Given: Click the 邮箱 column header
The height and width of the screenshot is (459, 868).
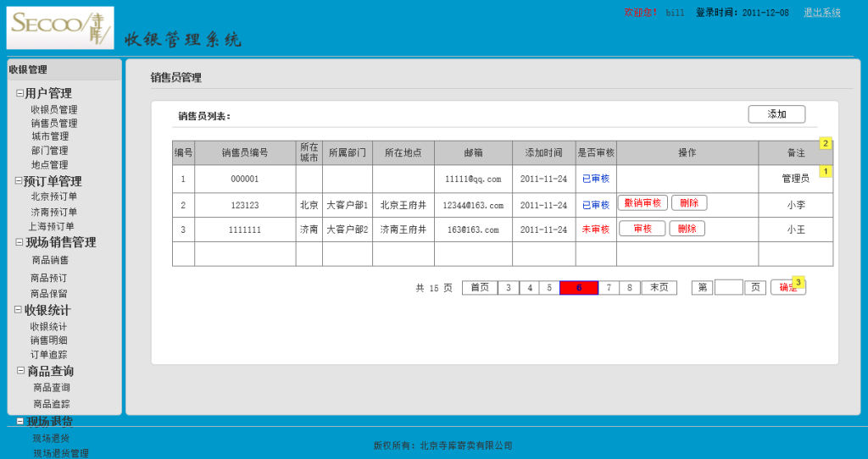Looking at the screenshot, I should [x=473, y=152].
